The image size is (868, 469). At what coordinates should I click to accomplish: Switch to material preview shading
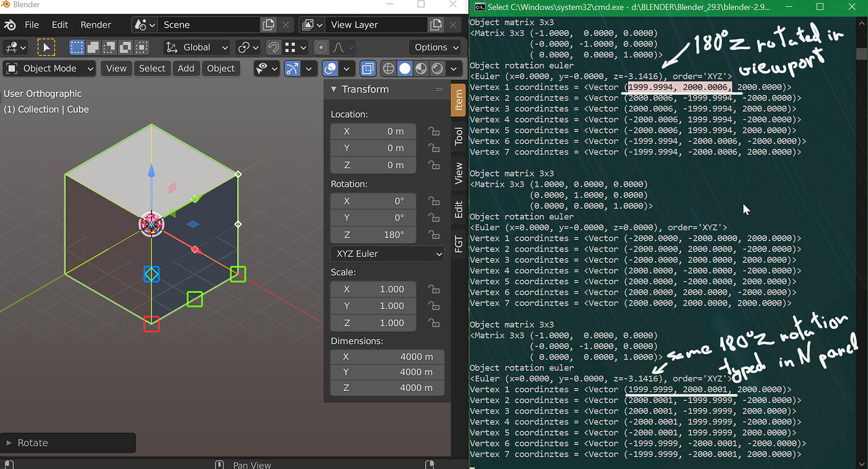pos(421,69)
